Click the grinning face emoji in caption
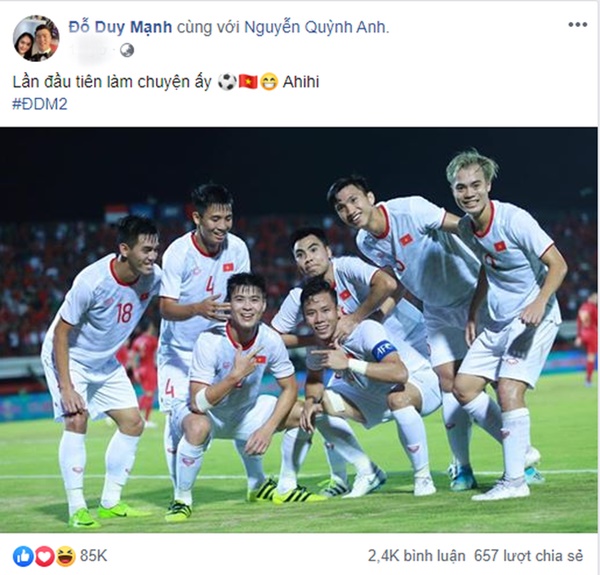Viewport: 600px width, 575px height. 268,82
